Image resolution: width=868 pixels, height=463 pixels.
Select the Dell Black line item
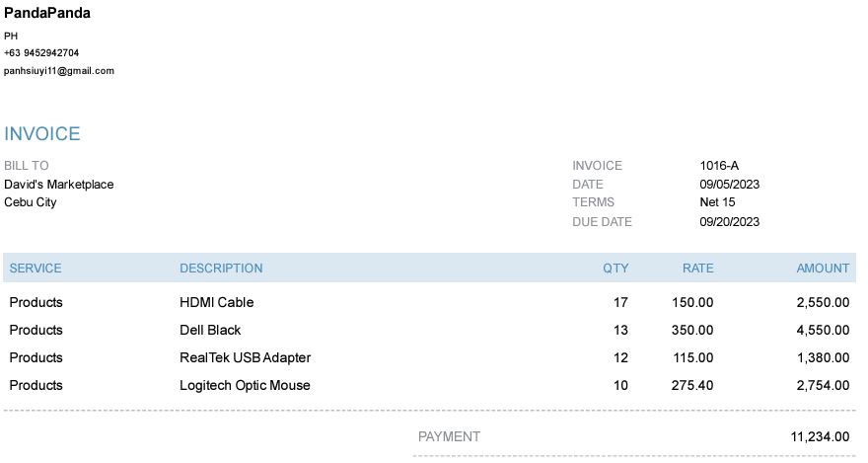pos(210,330)
